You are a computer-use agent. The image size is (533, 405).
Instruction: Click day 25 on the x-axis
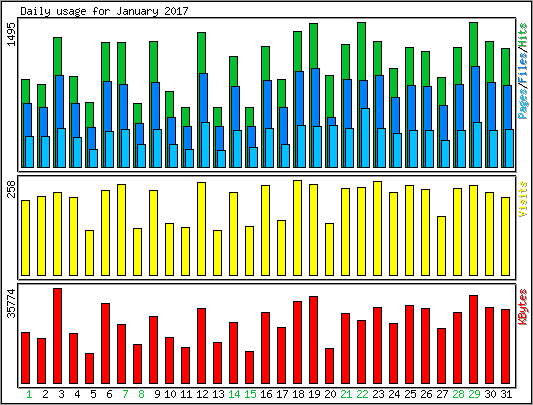[410, 394]
